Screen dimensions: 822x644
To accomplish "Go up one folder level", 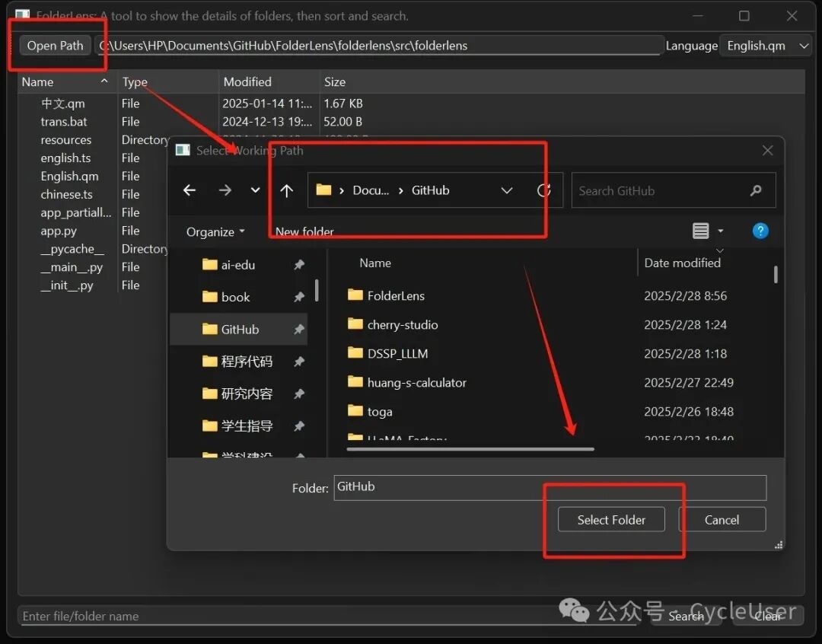I will (x=287, y=190).
